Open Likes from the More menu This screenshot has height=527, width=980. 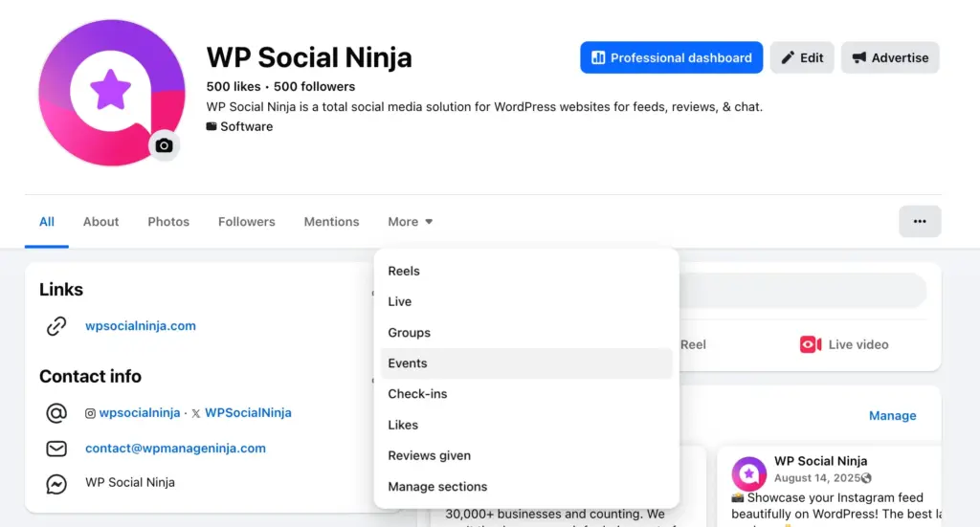click(526, 425)
